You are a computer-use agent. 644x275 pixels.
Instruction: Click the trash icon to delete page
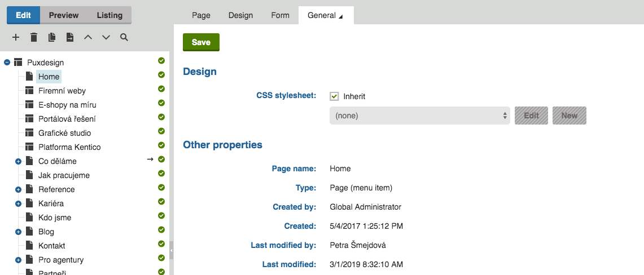[x=34, y=38]
